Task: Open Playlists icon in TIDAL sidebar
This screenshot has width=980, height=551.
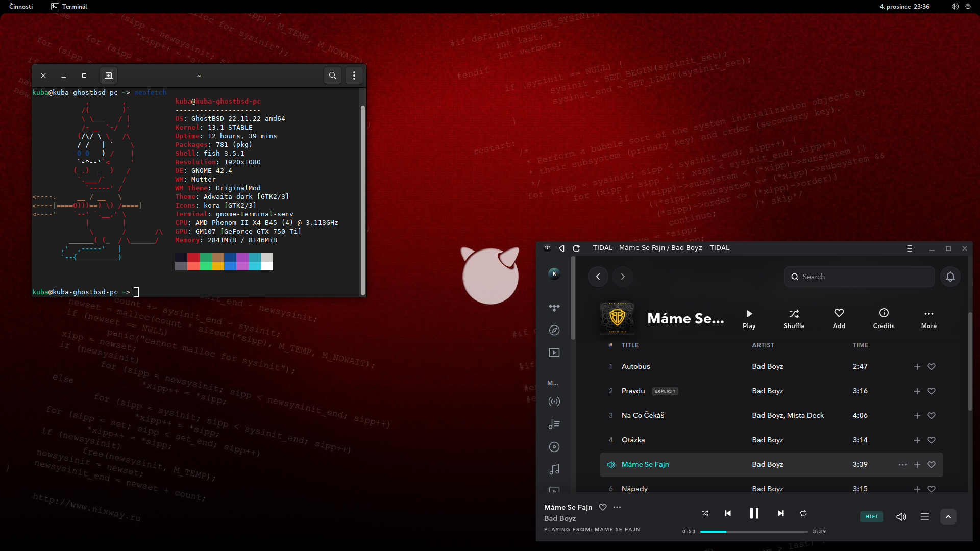Action: (554, 424)
